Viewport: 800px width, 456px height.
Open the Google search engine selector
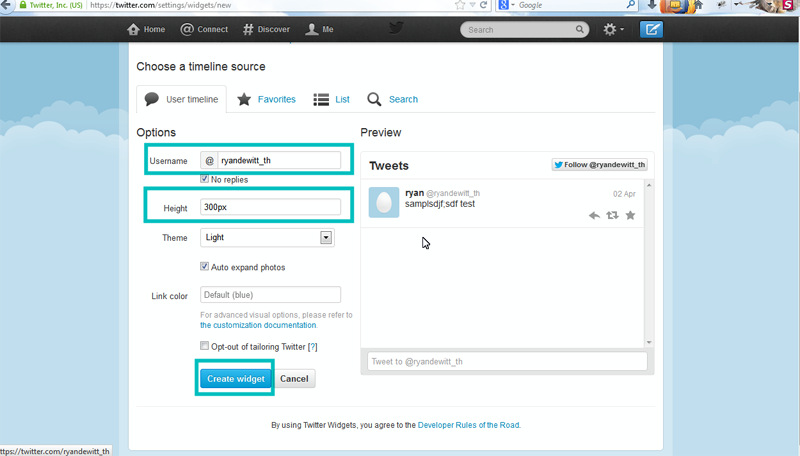coord(505,5)
